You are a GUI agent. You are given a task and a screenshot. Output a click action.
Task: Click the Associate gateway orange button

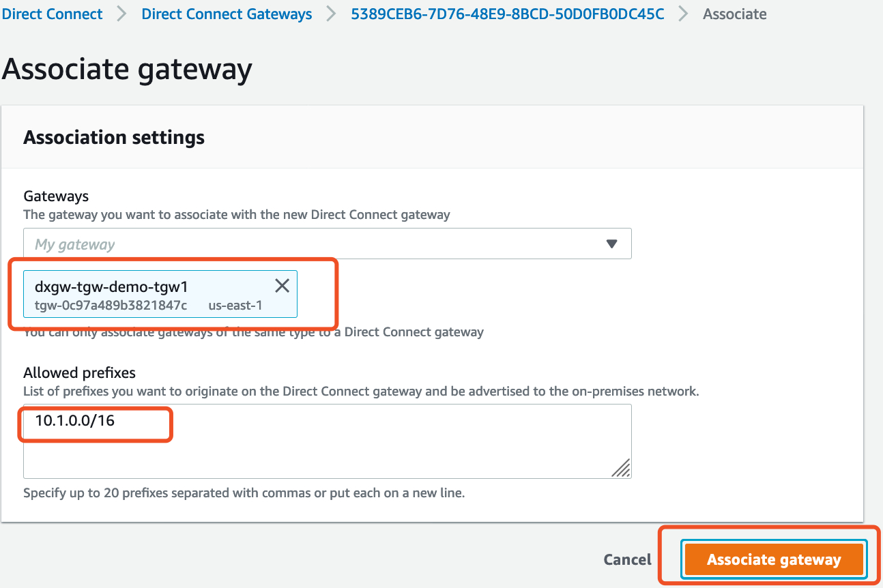pos(774,560)
